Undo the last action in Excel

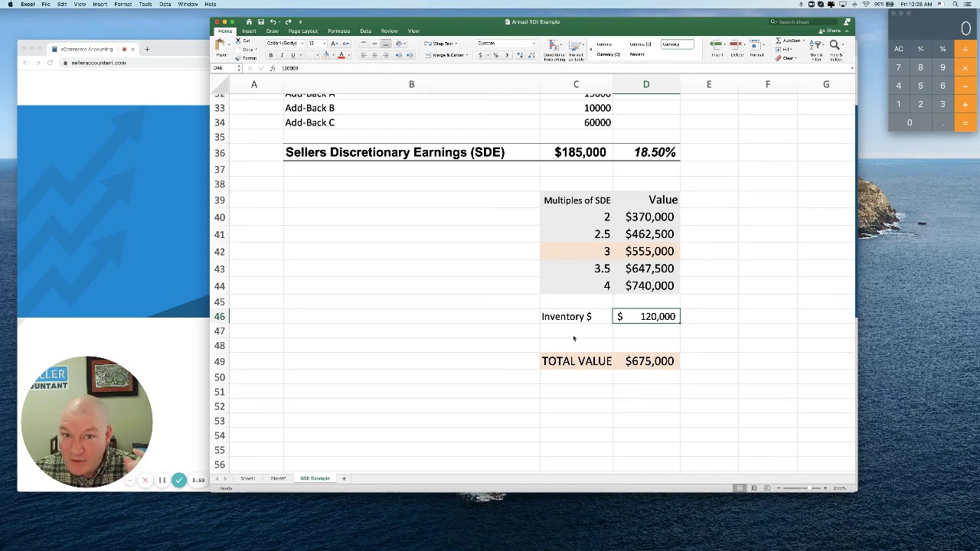point(273,21)
